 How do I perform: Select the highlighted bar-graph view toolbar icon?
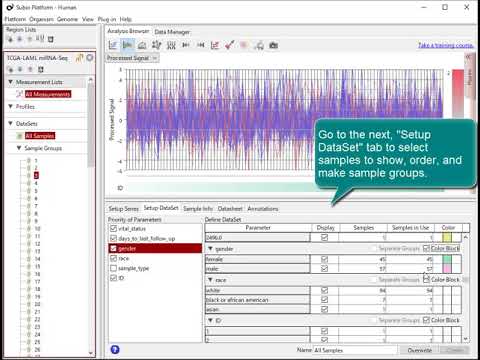[128, 45]
